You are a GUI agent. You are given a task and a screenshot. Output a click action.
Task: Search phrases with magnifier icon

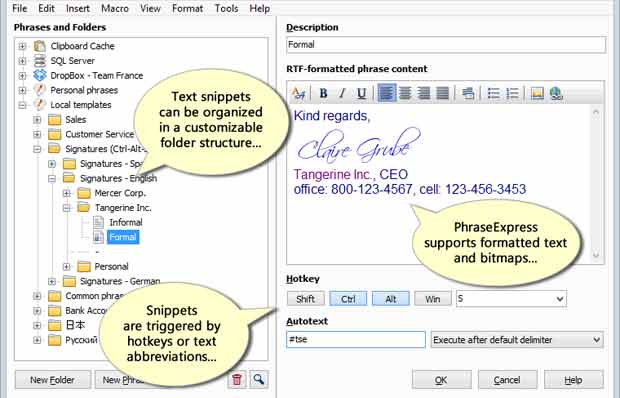point(259,379)
